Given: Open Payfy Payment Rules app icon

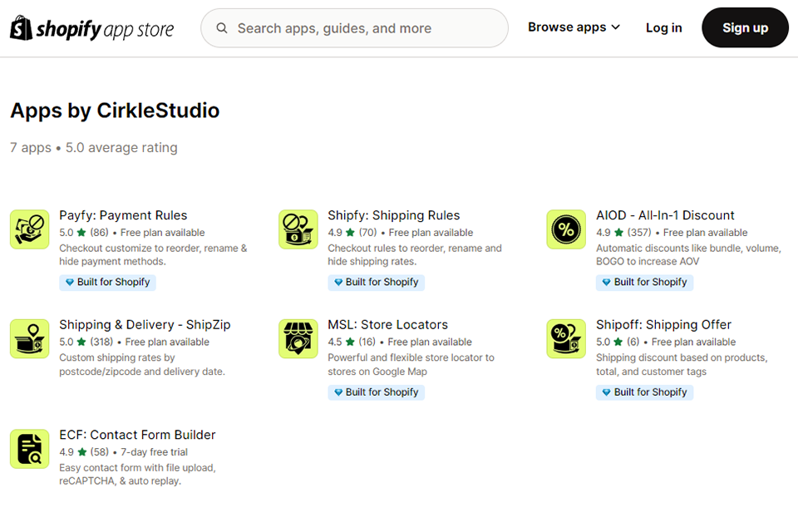Looking at the screenshot, I should (x=30, y=229).
